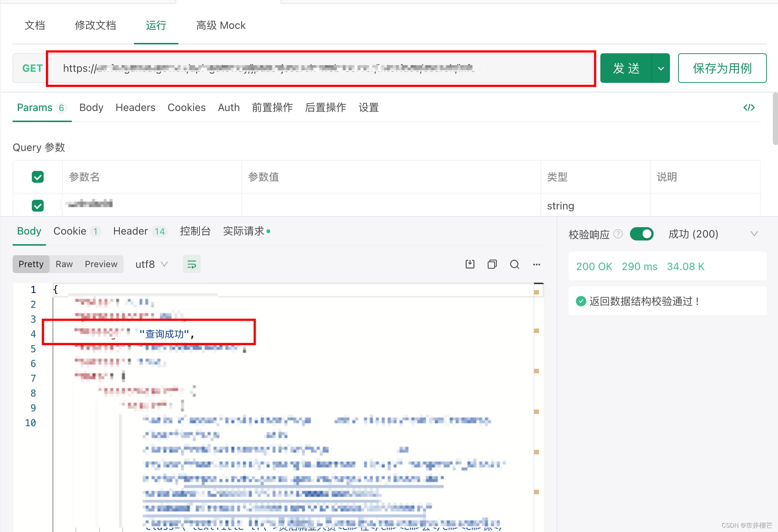Uncheck the select-all params header checkbox
Viewport: 778px width, 532px height.
tap(38, 177)
